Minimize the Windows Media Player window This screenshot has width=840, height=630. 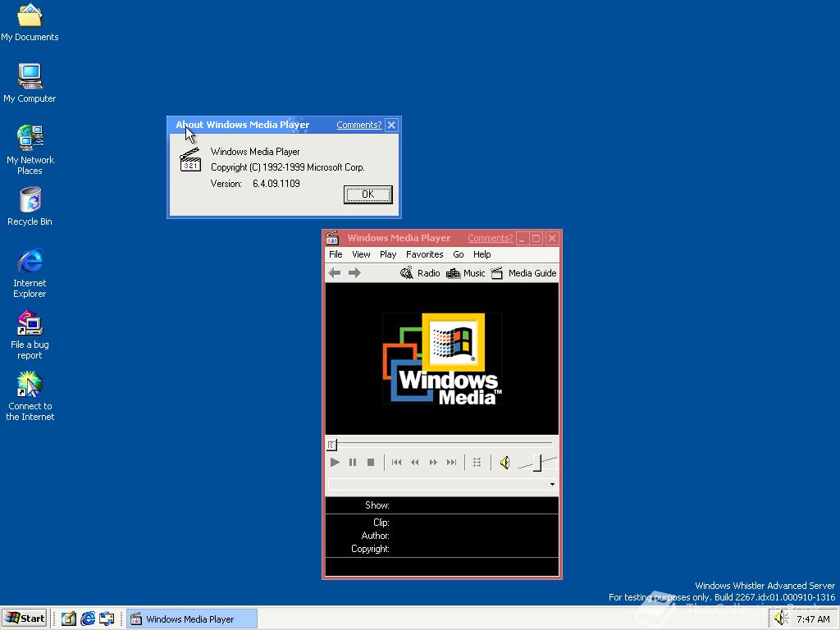[x=522, y=239]
